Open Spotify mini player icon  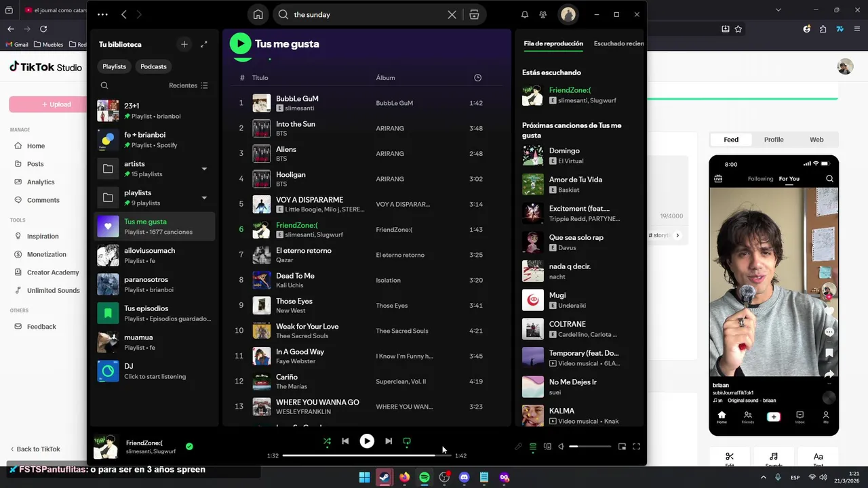coord(622,447)
